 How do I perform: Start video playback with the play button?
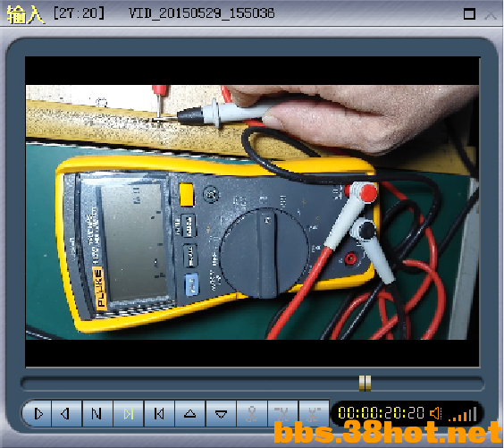pos(38,414)
